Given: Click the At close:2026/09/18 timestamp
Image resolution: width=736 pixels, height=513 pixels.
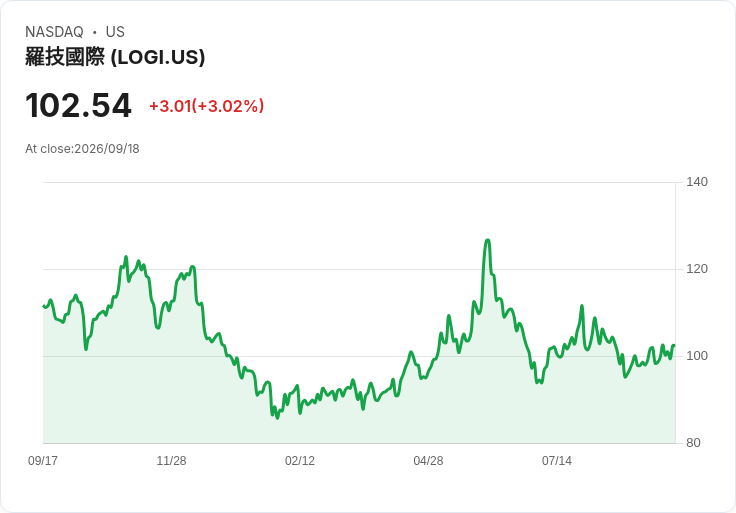Looking at the screenshot, I should [x=82, y=149].
